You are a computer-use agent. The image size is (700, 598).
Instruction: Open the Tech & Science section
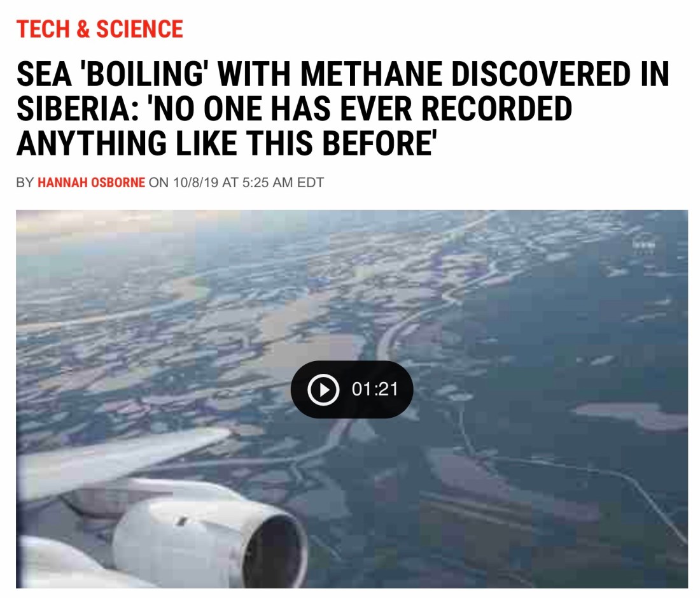(100, 29)
